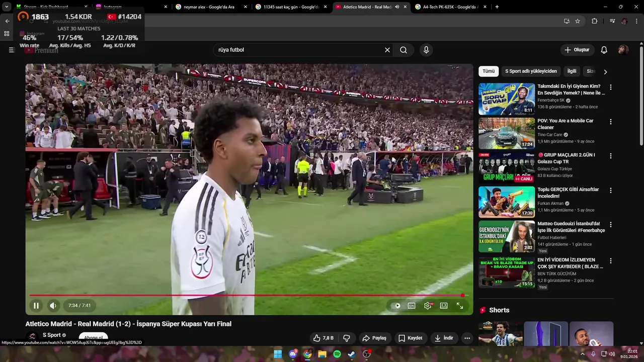Show more filter chips with arrow
Screen dimensions: 644x362
[605, 72]
